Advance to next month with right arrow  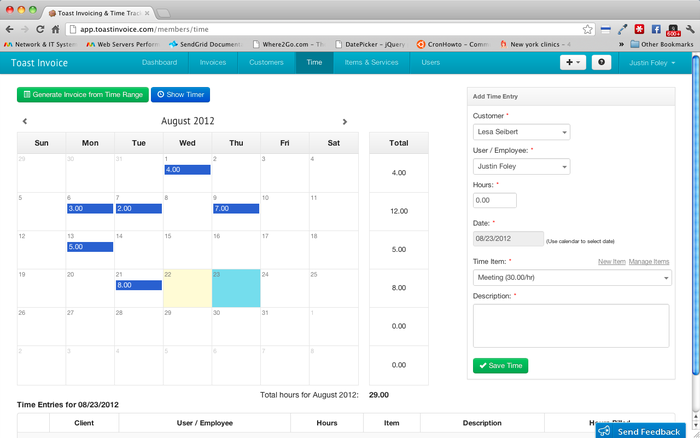345,121
